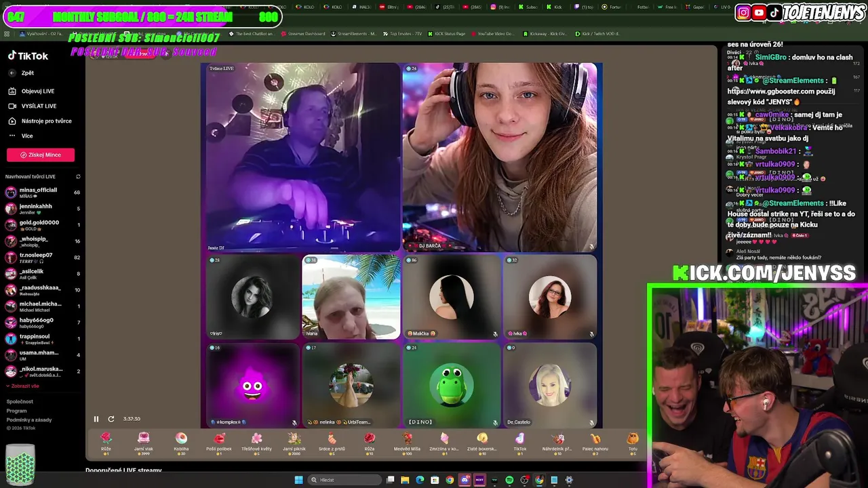Viewport: 868px width, 488px height.
Task: Open File Explorer from taskbar
Action: tap(405, 480)
